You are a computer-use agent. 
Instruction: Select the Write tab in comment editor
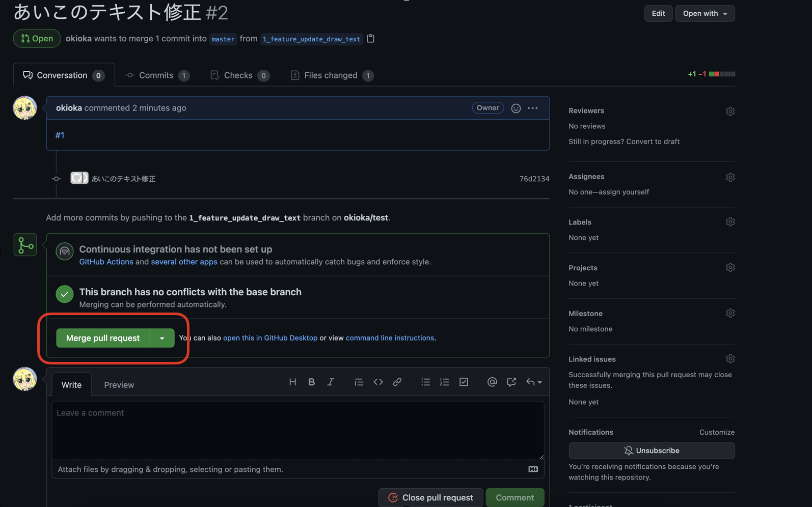(71, 385)
